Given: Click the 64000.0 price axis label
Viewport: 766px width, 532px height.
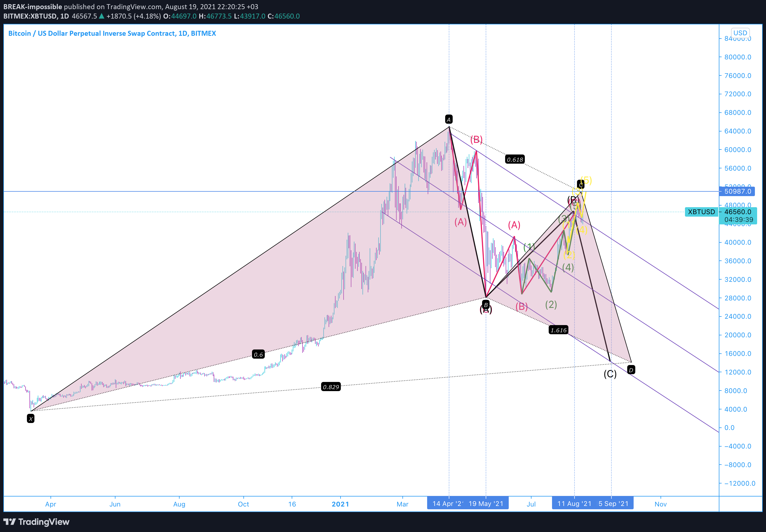Looking at the screenshot, I should pyautogui.click(x=738, y=131).
